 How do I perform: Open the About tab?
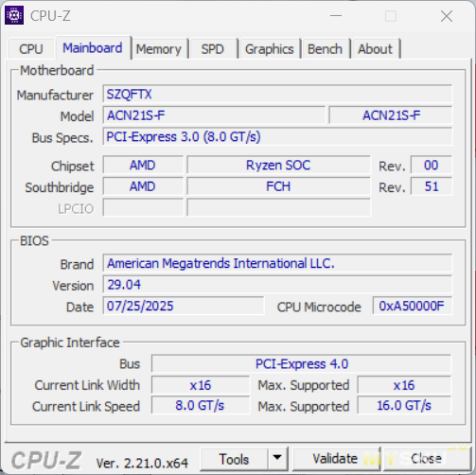click(x=375, y=49)
